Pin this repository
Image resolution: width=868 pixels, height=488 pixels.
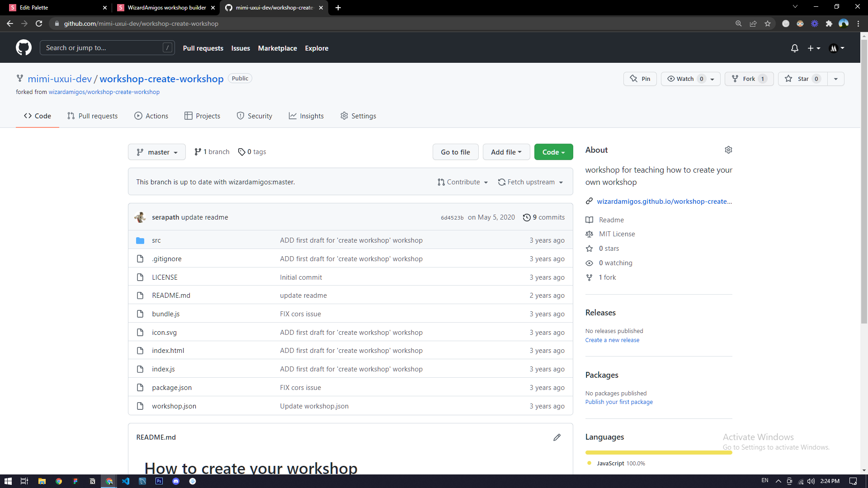[x=640, y=79]
